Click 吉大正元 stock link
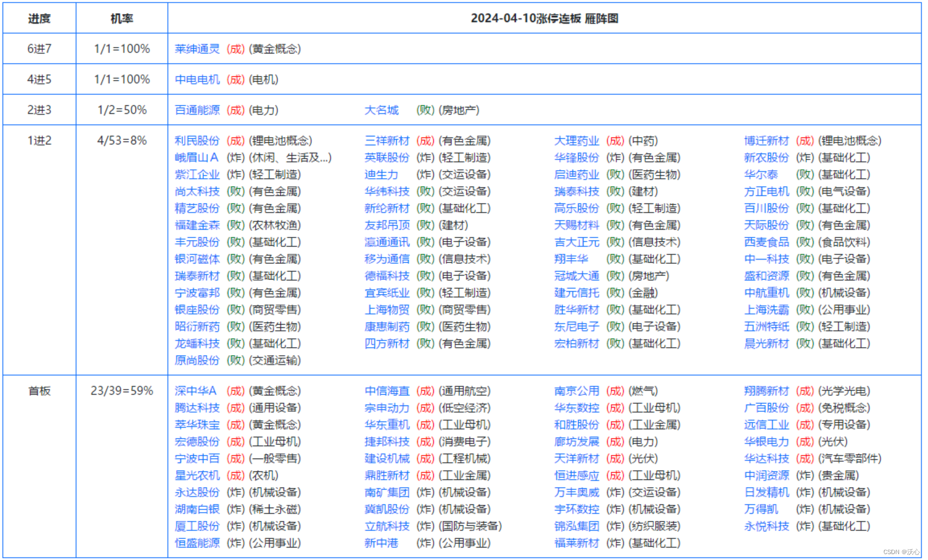Viewport: 928px width, 560px height. pyautogui.click(x=576, y=242)
